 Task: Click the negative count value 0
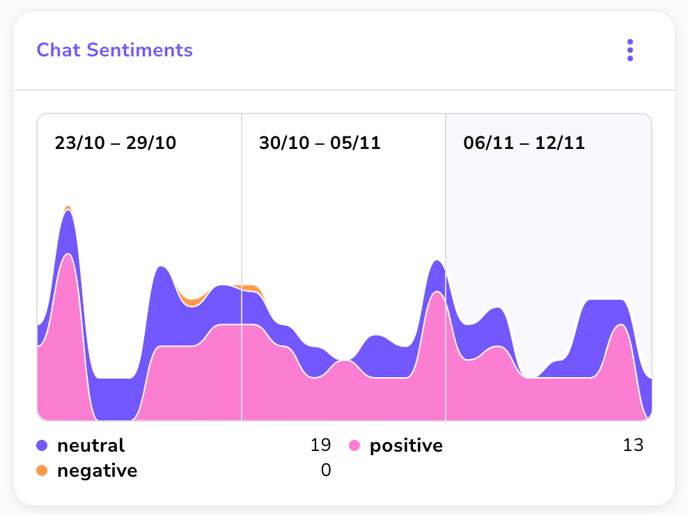coord(325,470)
